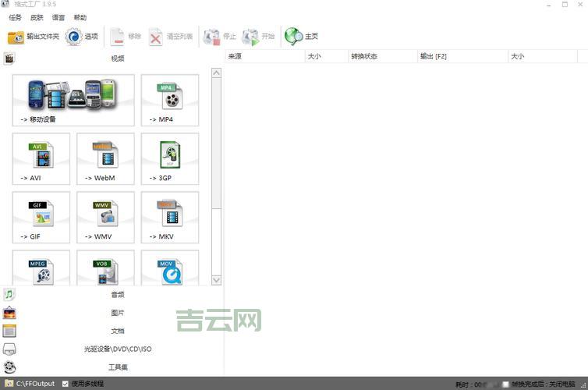Image resolution: width=588 pixels, height=390 pixels.
Task: Enable shutdown after conversion (关闭电脑) checkbox
Action: coord(506,385)
